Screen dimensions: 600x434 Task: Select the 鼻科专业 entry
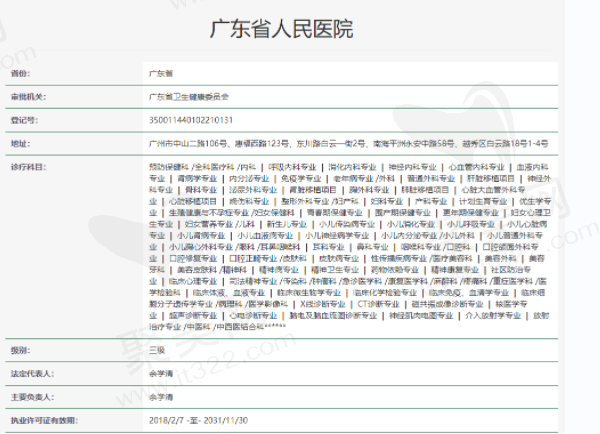pyautogui.click(x=372, y=247)
